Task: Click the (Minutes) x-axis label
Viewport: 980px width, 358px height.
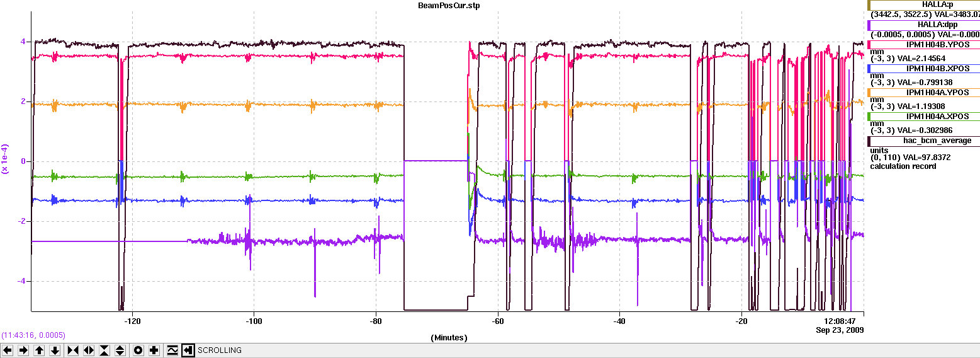Action: tap(448, 338)
